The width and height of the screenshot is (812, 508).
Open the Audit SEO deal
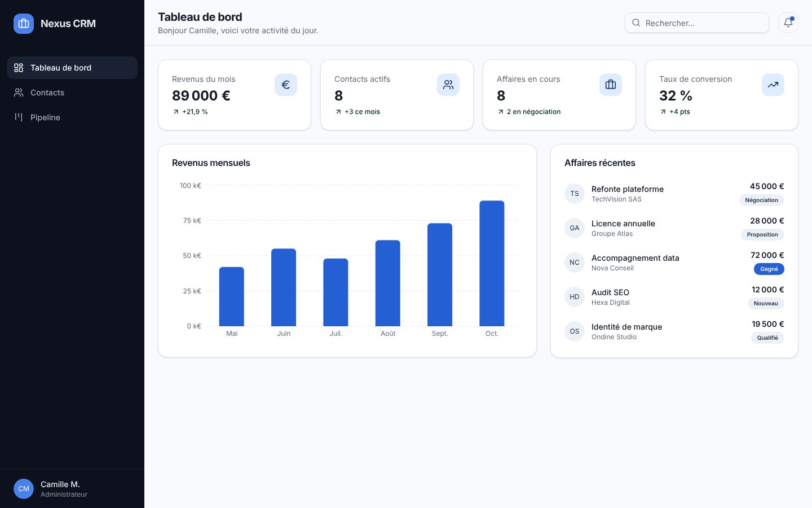(610, 292)
